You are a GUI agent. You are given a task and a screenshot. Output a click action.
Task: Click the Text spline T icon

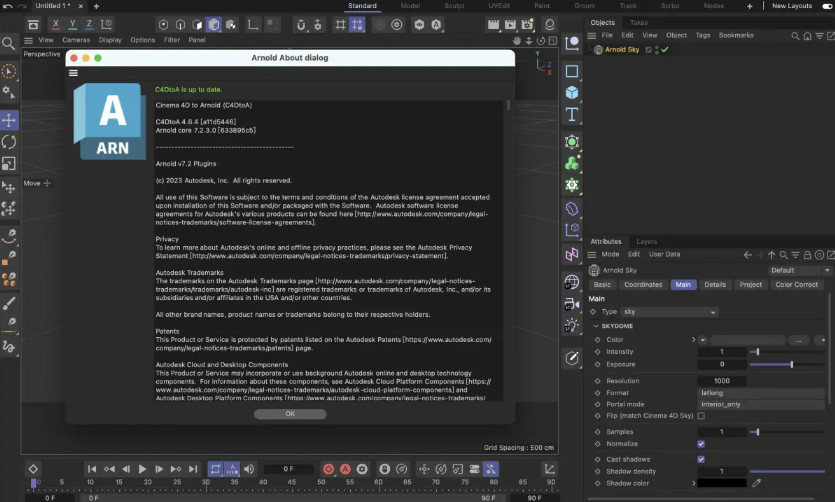pyautogui.click(x=572, y=114)
